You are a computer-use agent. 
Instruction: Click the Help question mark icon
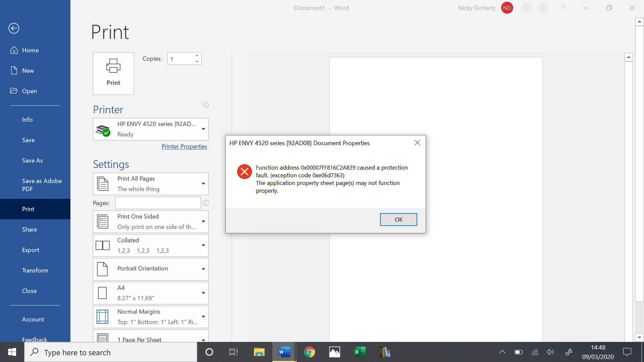[x=563, y=8]
